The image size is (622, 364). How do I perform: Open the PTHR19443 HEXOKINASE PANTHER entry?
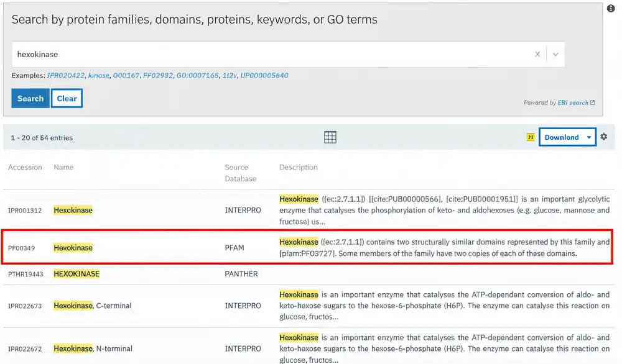point(77,274)
